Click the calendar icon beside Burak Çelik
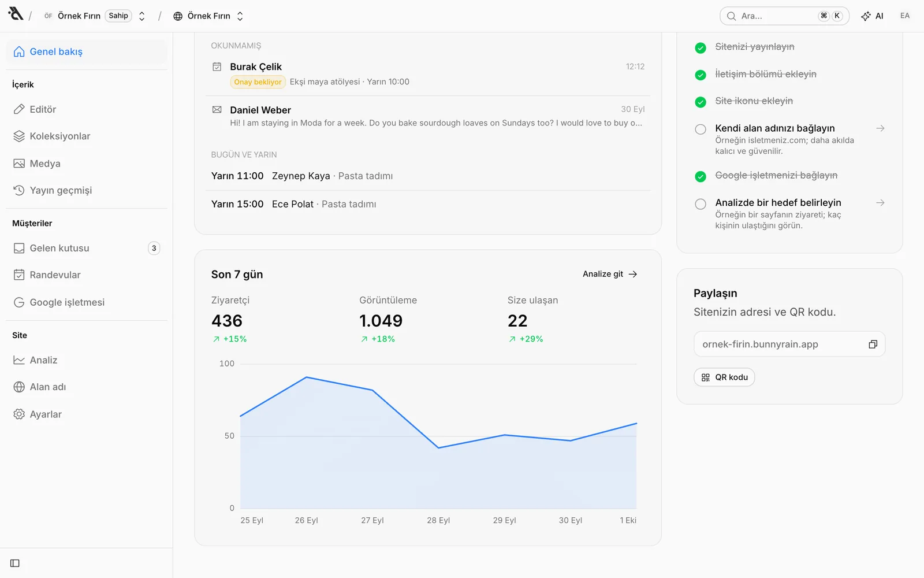 pyautogui.click(x=217, y=67)
